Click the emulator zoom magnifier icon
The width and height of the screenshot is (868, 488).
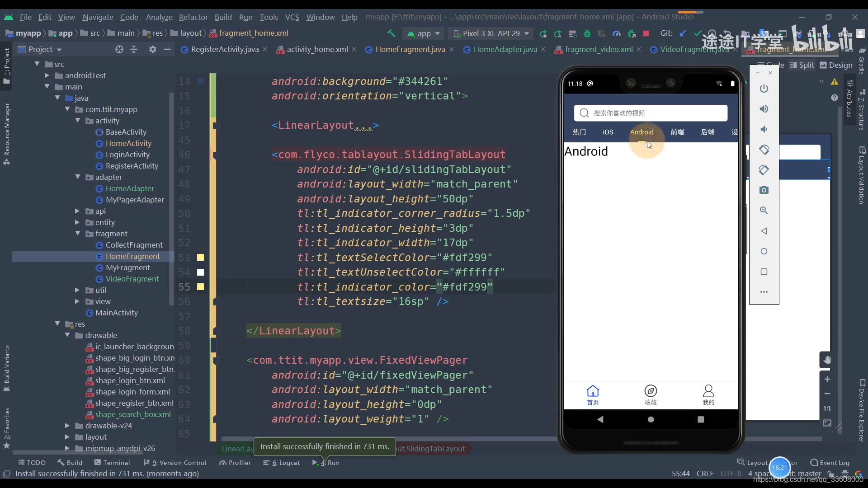click(764, 211)
